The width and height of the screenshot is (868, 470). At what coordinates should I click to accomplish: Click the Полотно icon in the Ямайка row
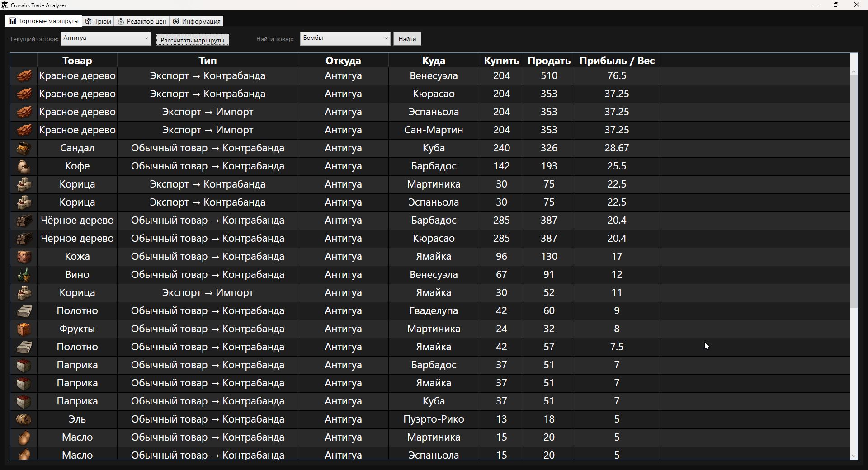(24, 347)
